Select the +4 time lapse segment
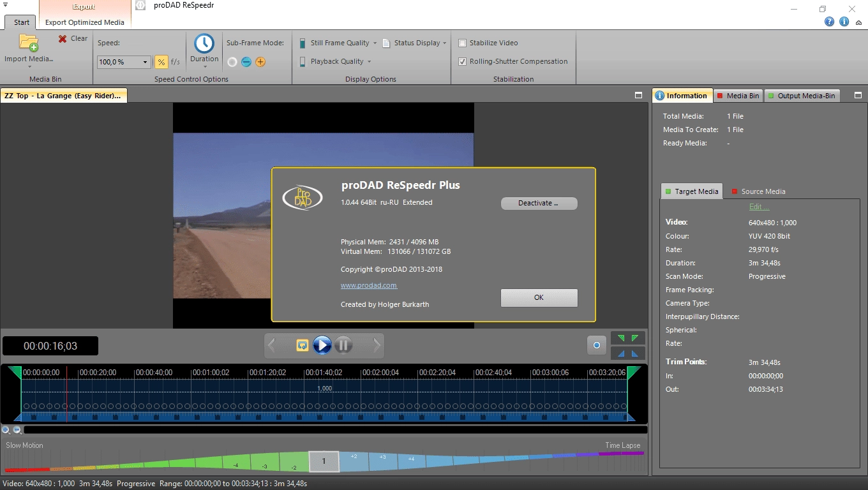Image resolution: width=868 pixels, height=490 pixels. [x=411, y=460]
